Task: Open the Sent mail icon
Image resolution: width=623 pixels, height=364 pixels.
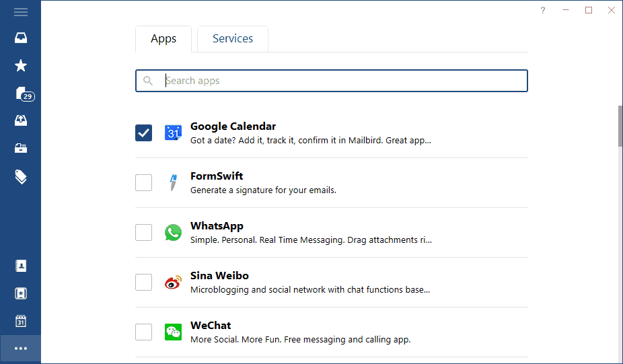Action: (x=21, y=120)
